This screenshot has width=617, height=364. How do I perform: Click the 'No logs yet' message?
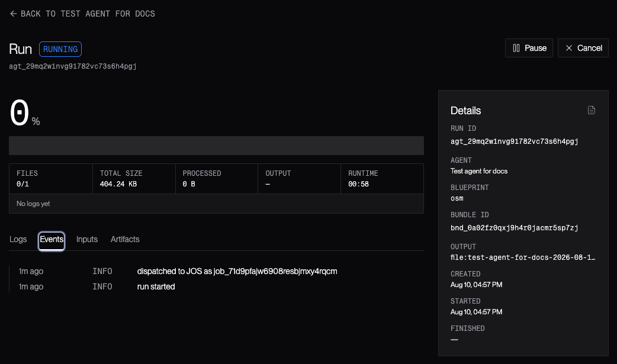33,204
